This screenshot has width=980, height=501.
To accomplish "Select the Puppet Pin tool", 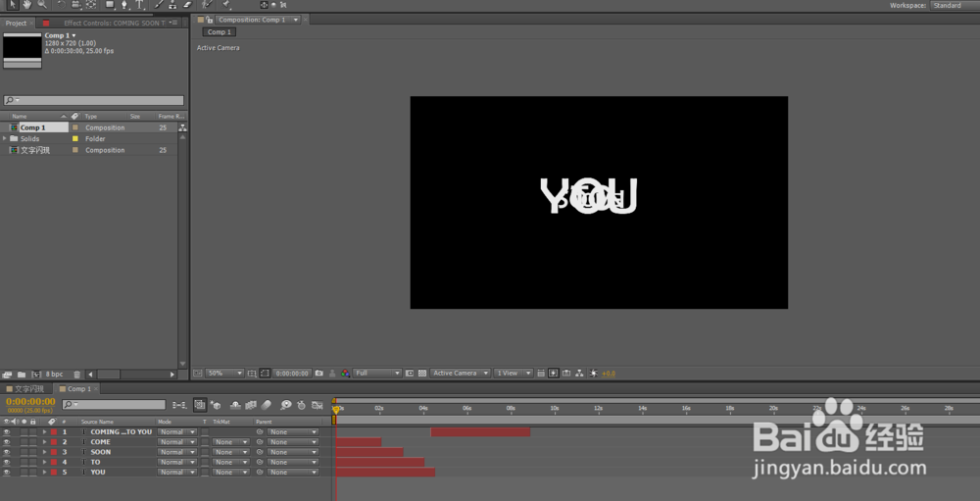I will coord(226,4).
